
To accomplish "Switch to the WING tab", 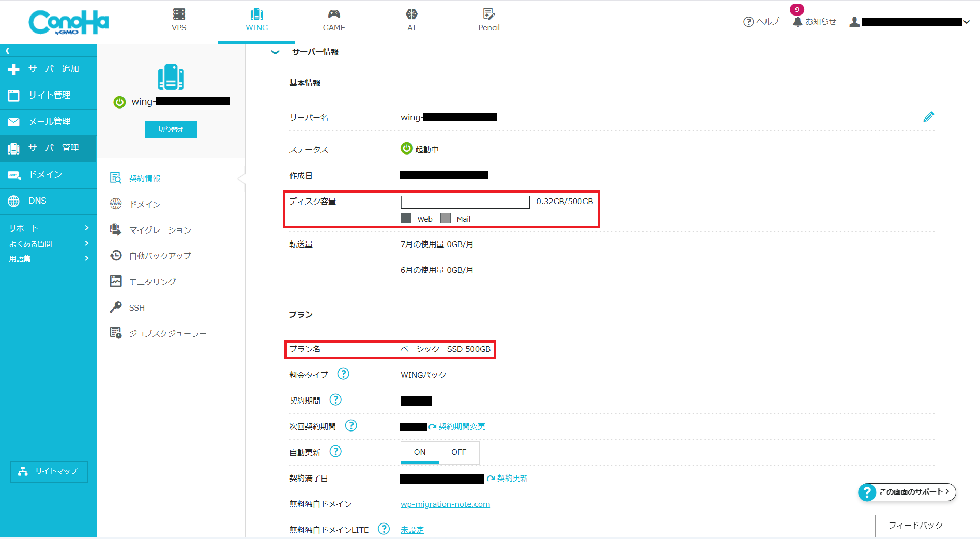I will (256, 21).
